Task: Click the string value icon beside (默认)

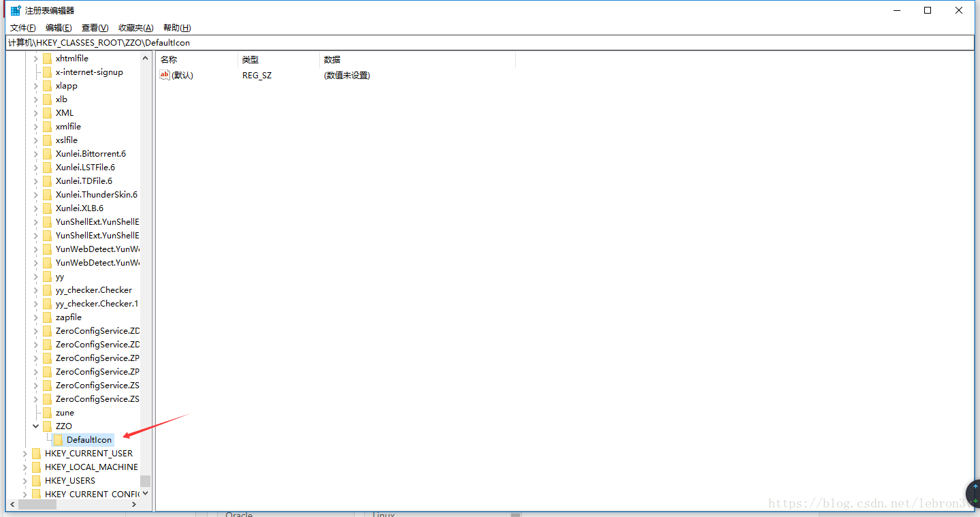Action: pyautogui.click(x=164, y=75)
